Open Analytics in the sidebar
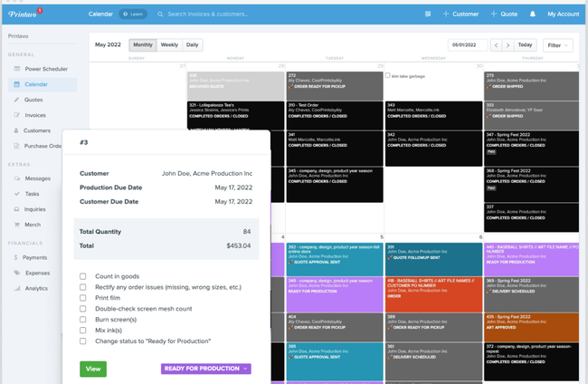This screenshot has height=384, width=588. pyautogui.click(x=36, y=288)
